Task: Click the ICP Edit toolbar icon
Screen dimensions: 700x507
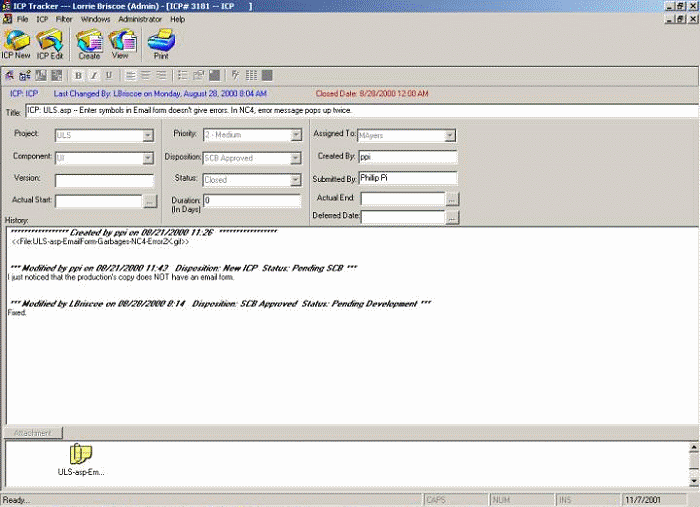Action: tap(50, 43)
